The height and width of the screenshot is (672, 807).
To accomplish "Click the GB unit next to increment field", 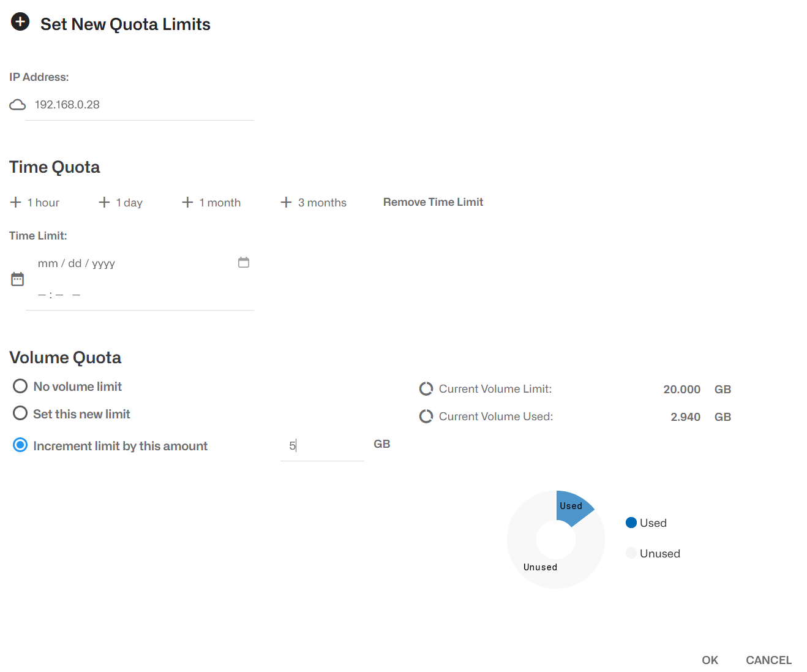I will [382, 444].
